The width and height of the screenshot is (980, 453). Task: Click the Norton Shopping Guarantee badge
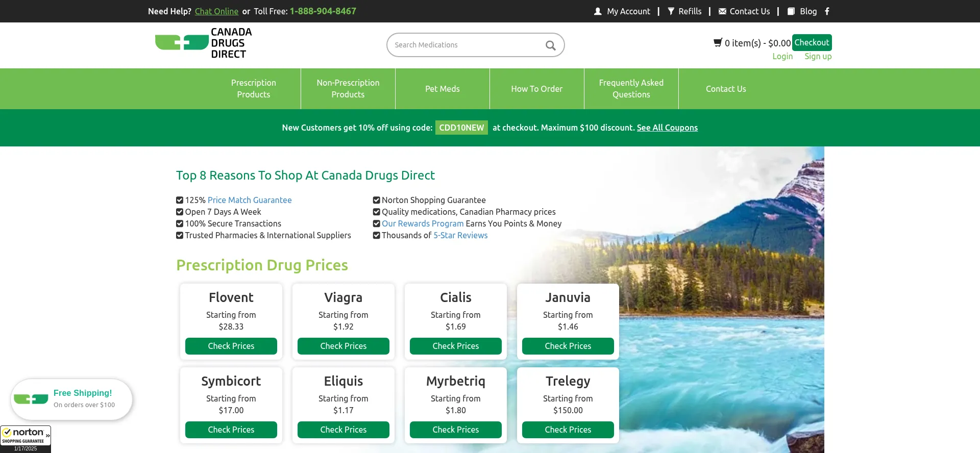click(26, 439)
